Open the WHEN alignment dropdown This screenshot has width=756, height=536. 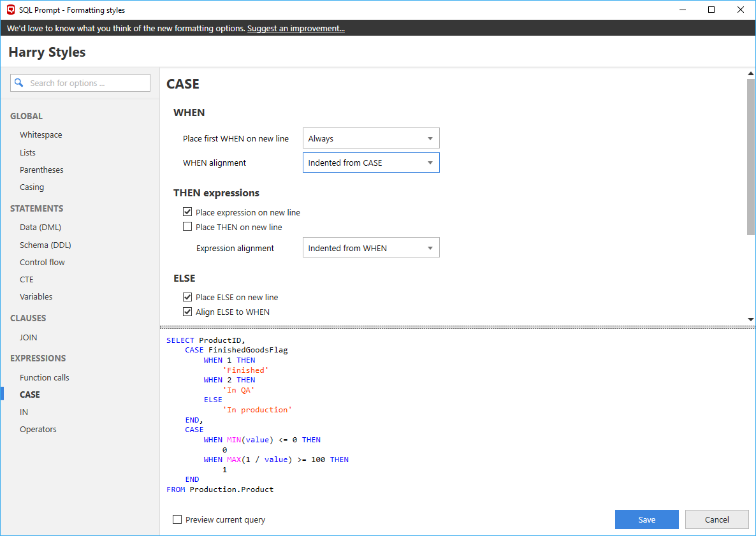[371, 163]
